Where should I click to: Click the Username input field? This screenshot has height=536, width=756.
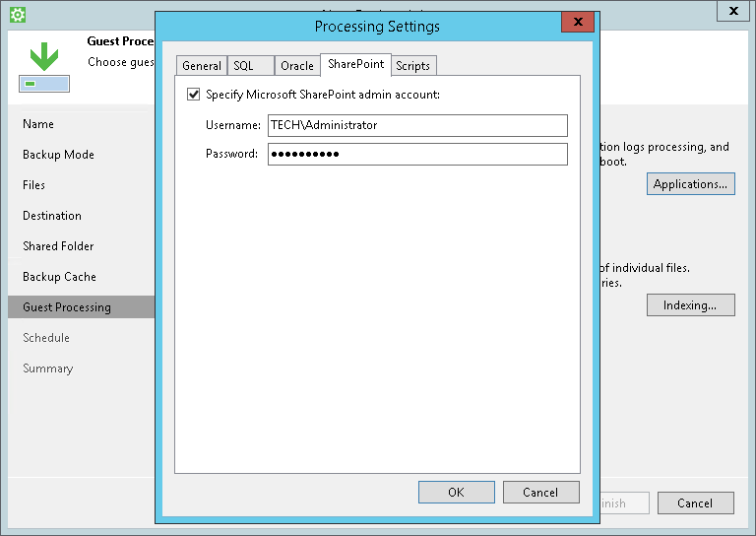pos(417,125)
